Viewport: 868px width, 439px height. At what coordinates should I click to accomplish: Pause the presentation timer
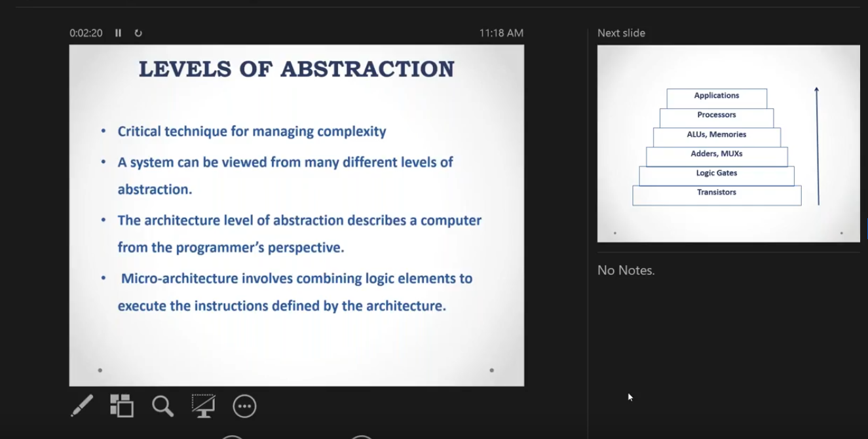(118, 33)
